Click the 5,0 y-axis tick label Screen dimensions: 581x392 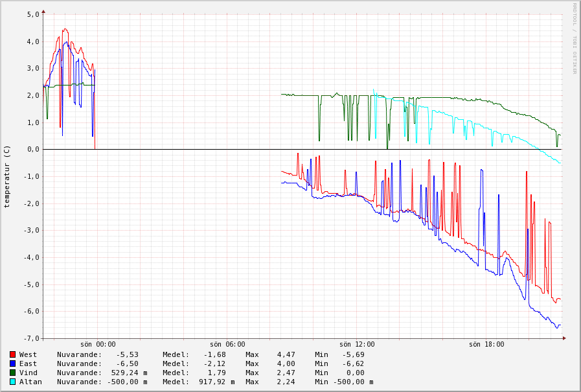pos(33,14)
